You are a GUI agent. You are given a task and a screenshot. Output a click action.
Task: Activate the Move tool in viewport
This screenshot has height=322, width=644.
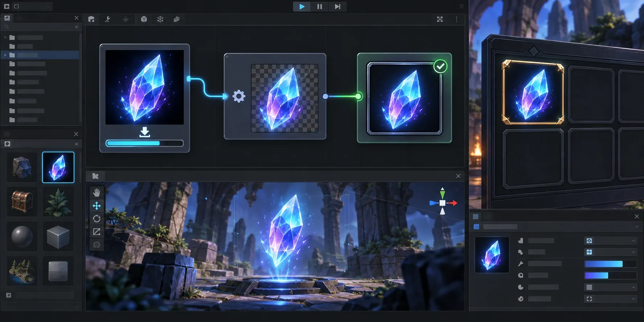point(97,206)
